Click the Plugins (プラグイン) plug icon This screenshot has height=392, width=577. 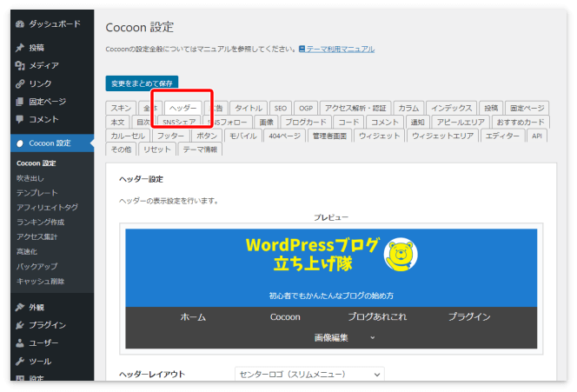tap(20, 325)
